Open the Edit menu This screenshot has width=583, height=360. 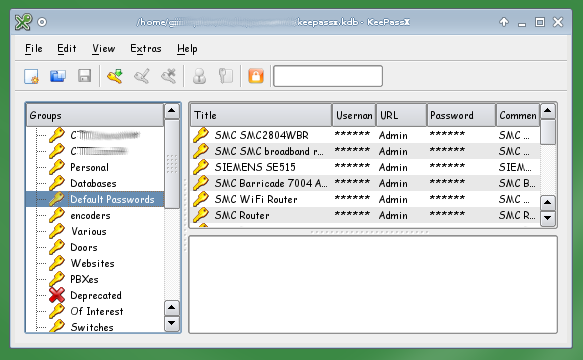pyautogui.click(x=67, y=49)
